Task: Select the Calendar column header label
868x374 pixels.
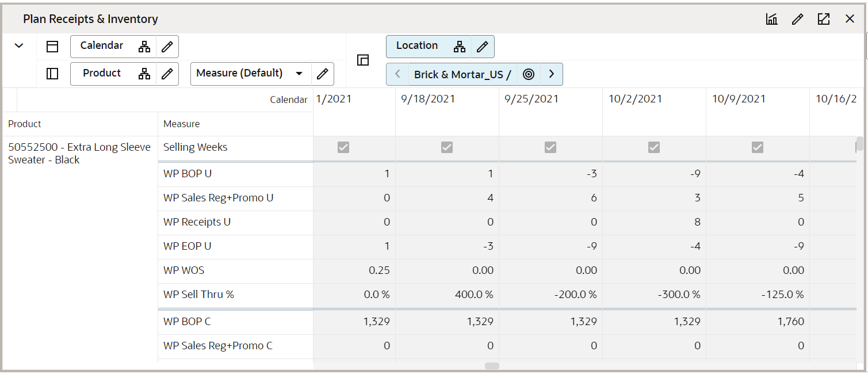Action: 289,99
